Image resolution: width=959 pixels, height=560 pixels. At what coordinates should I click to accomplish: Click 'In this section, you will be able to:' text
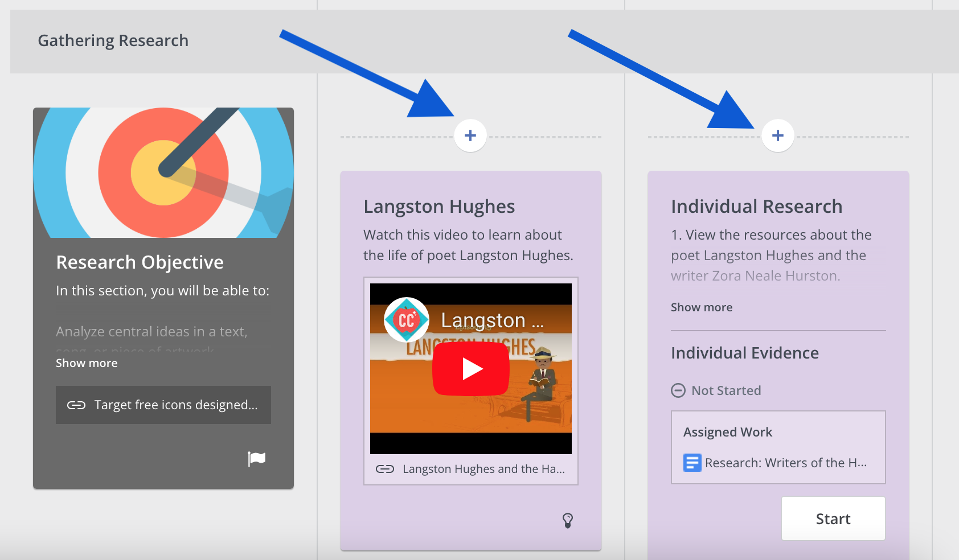(162, 291)
